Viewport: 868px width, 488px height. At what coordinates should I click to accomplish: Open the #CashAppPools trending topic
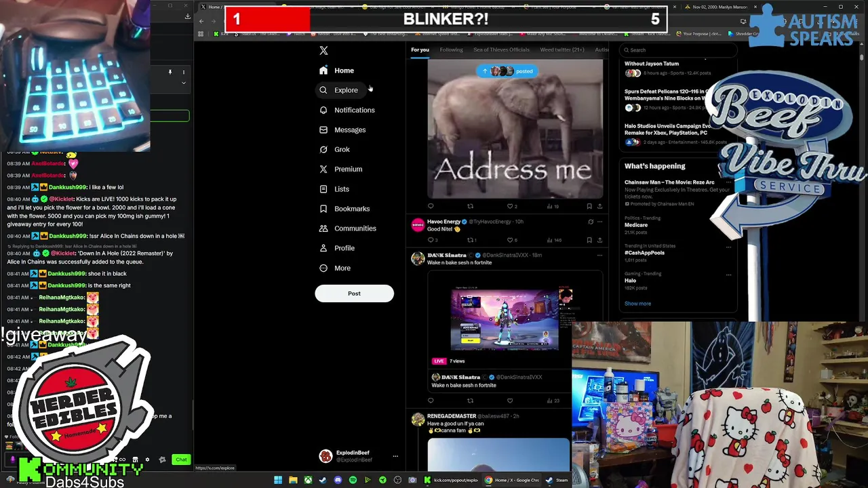point(644,253)
